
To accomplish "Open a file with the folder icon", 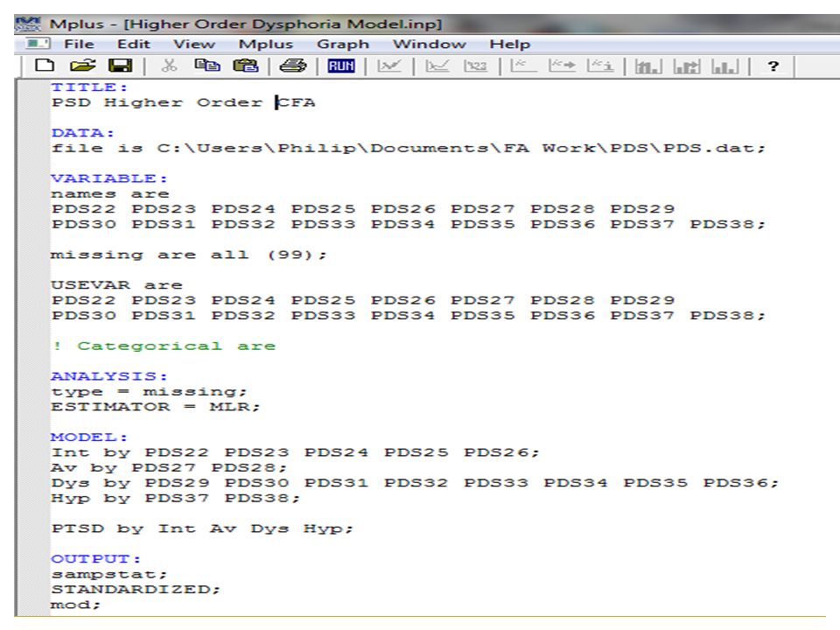I will point(82,66).
